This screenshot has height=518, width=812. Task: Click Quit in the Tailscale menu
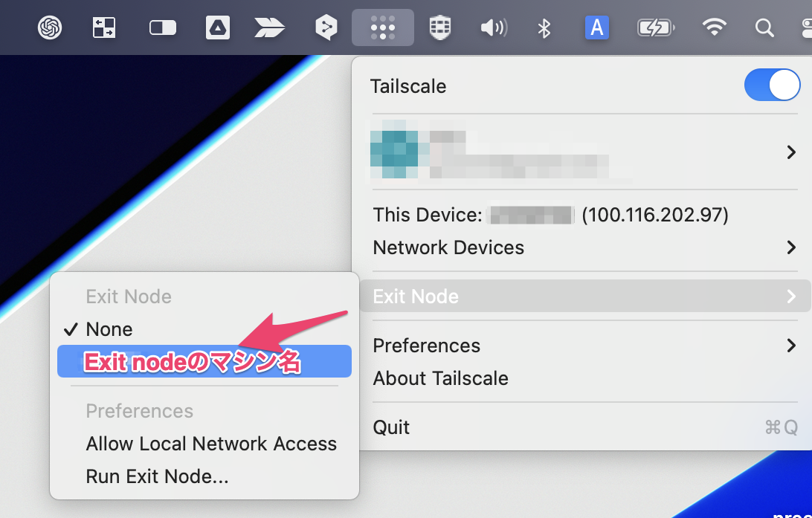(391, 427)
